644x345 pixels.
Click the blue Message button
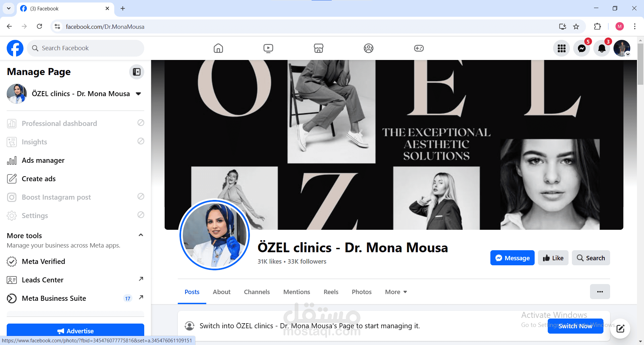512,258
